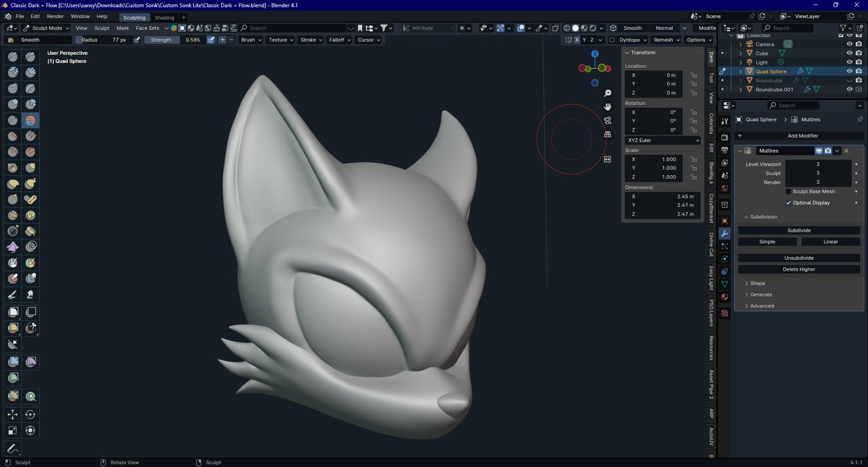
Task: Open the File menu
Action: (x=19, y=16)
